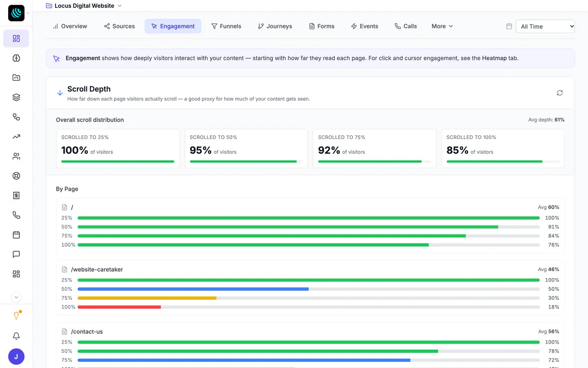Click 'Overall scroll distribution' label
Image resolution: width=588 pixels, height=368 pixels.
[90, 120]
